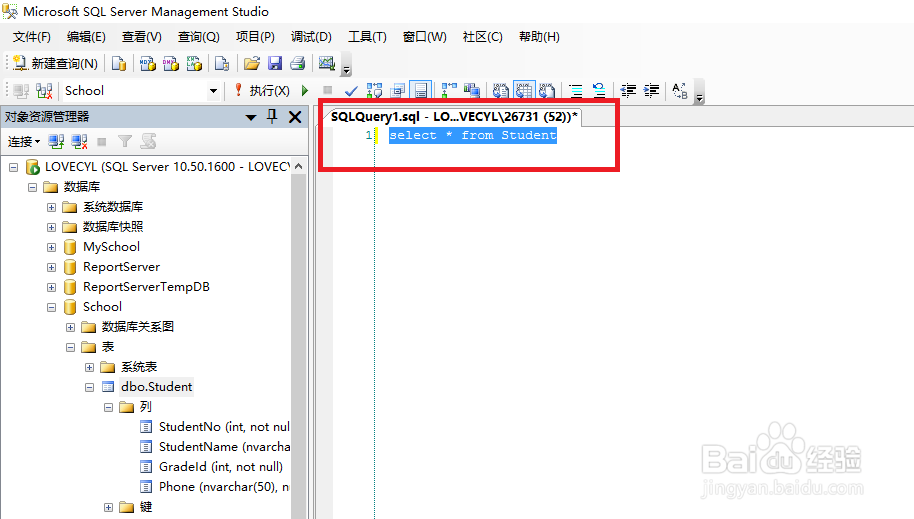The image size is (914, 519).
Task: Click Decrease Indent icon
Action: [x=628, y=90]
